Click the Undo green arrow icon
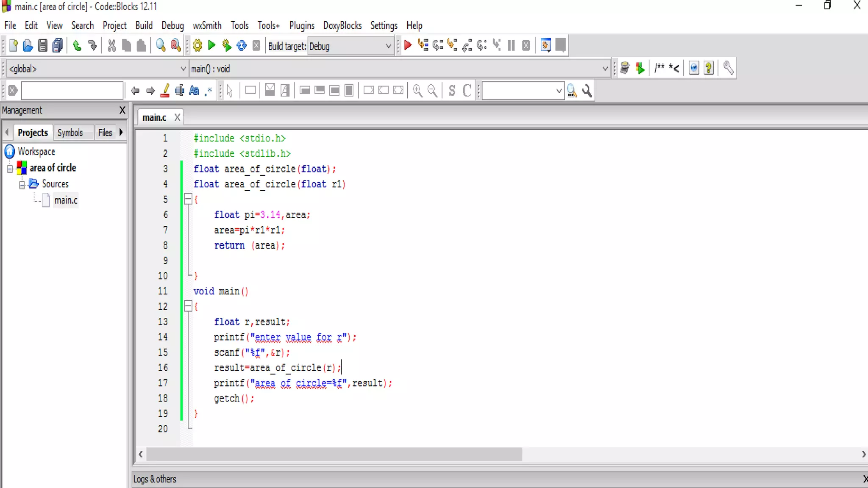The width and height of the screenshot is (868, 488). pos(77,45)
